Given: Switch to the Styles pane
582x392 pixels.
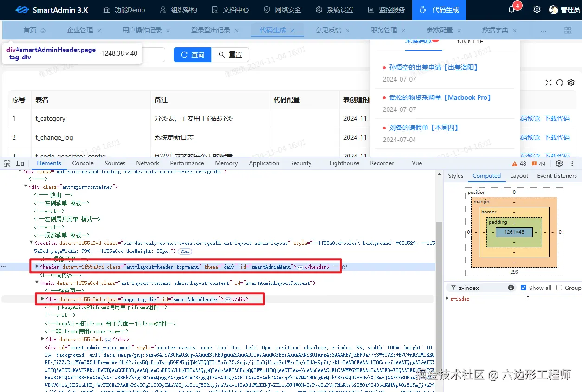Looking at the screenshot, I should [x=456, y=176].
